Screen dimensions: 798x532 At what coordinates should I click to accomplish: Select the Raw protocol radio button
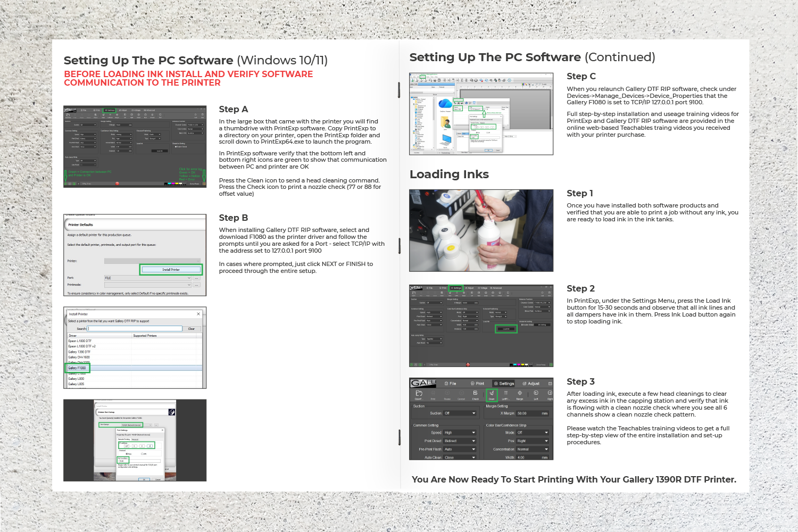click(127, 454)
